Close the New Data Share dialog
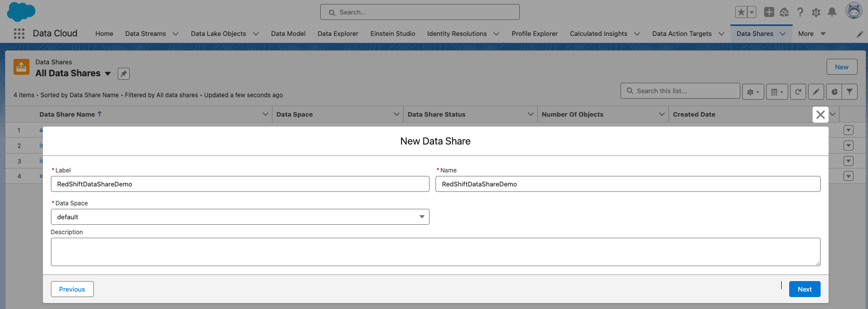Image resolution: width=868 pixels, height=309 pixels. pyautogui.click(x=821, y=115)
